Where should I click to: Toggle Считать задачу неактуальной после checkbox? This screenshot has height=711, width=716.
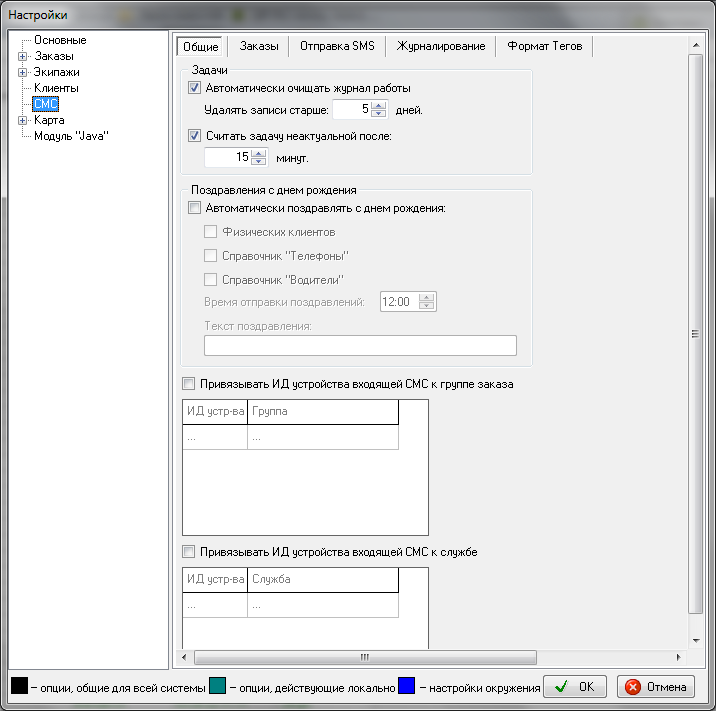click(195, 136)
